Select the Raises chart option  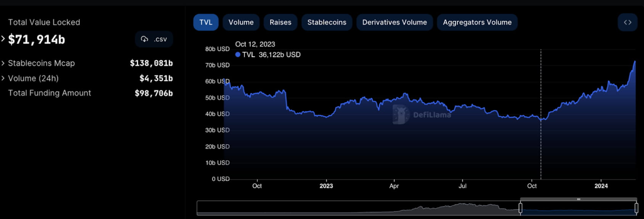point(280,23)
